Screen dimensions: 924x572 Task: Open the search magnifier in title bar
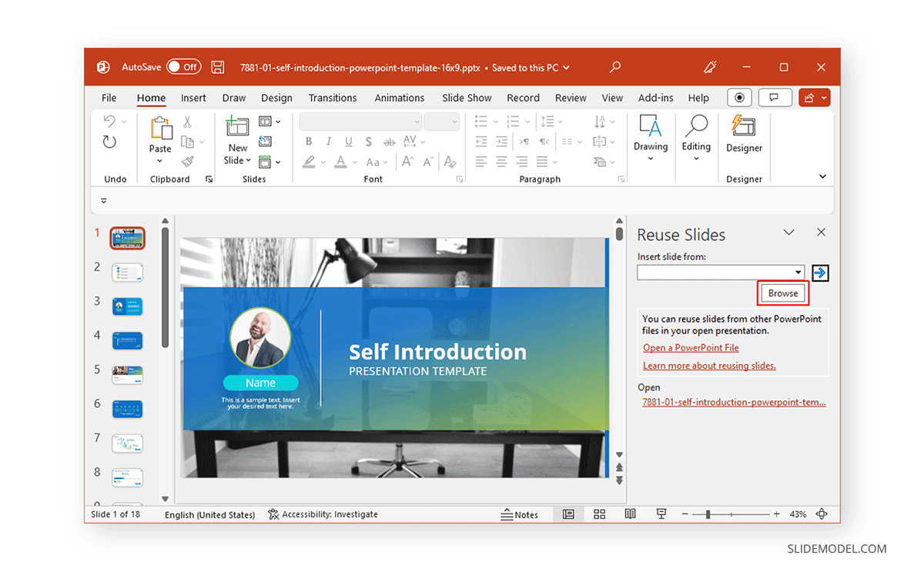[614, 67]
